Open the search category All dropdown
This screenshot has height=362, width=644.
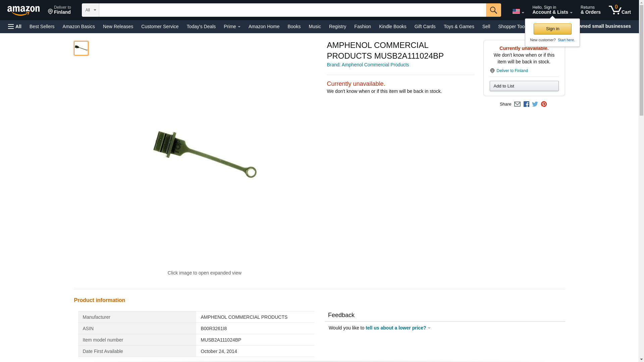pos(91,10)
